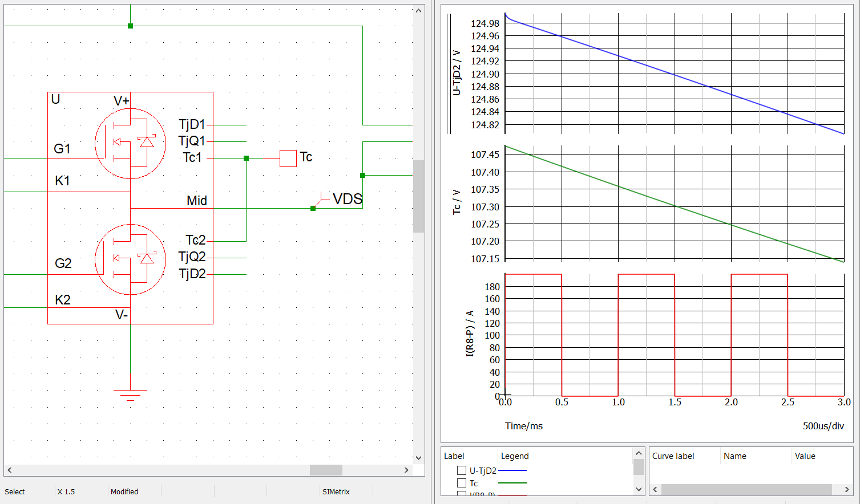
Task: Click the curve label panel scroll left arrow
Action: point(655,490)
